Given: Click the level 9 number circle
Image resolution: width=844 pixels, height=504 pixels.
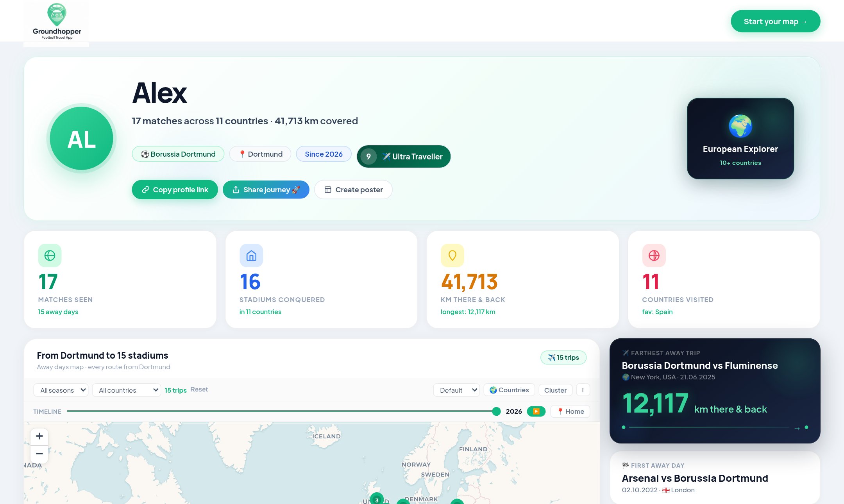Looking at the screenshot, I should 368,157.
